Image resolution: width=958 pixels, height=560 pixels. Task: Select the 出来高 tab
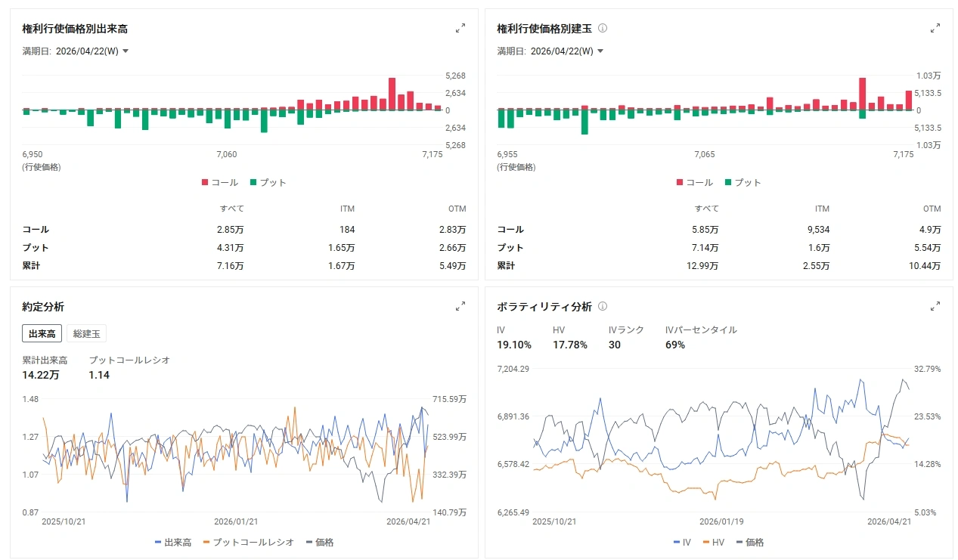[42, 333]
